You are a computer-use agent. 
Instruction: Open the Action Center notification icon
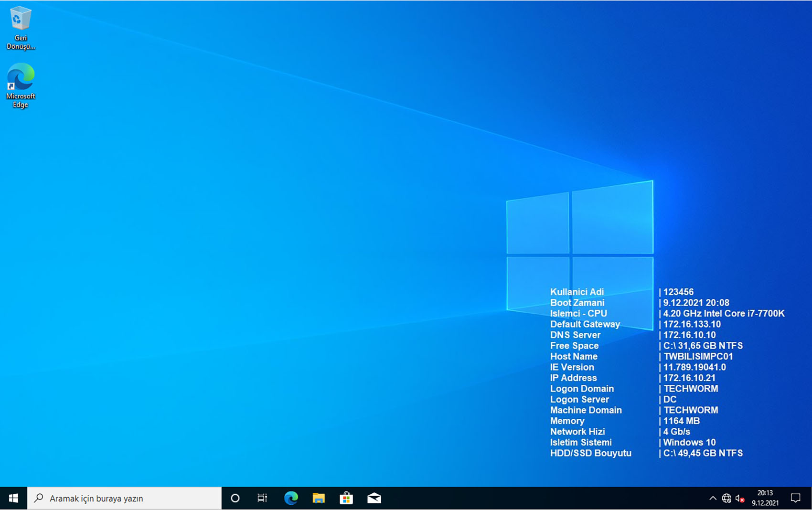796,498
